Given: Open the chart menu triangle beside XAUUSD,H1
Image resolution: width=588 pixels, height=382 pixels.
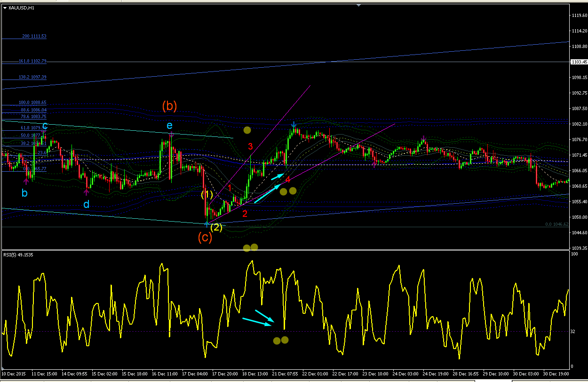Looking at the screenshot, I should click(x=4, y=8).
